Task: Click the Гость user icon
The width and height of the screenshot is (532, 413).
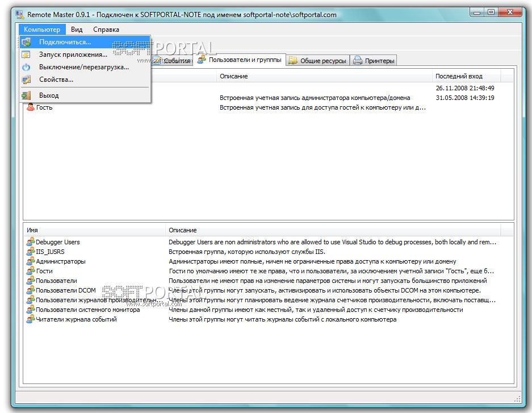Action: [x=31, y=107]
